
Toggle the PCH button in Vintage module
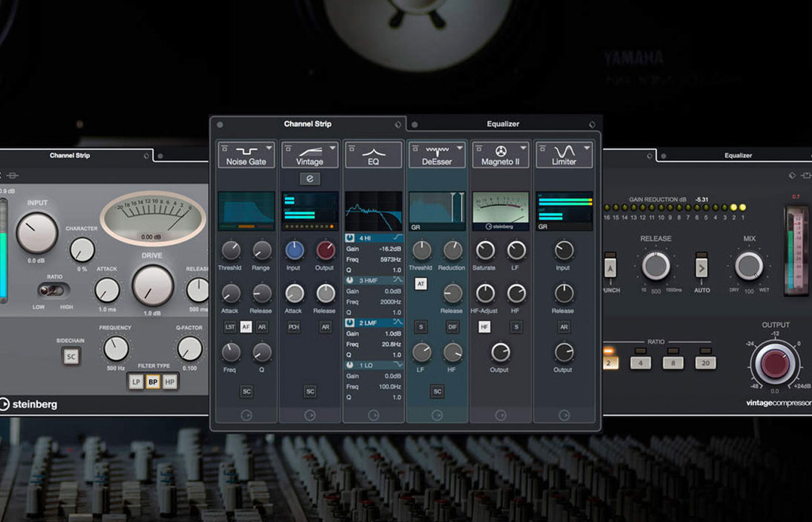pyautogui.click(x=293, y=327)
